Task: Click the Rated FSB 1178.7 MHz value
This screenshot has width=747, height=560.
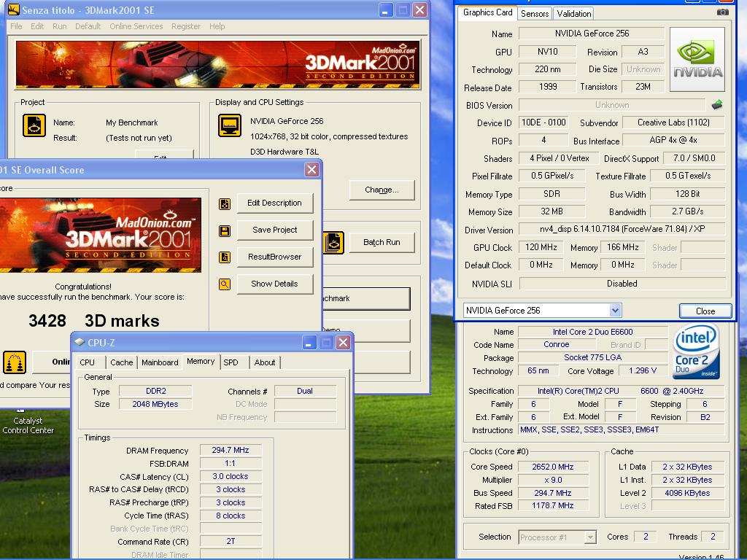Action: 553,506
